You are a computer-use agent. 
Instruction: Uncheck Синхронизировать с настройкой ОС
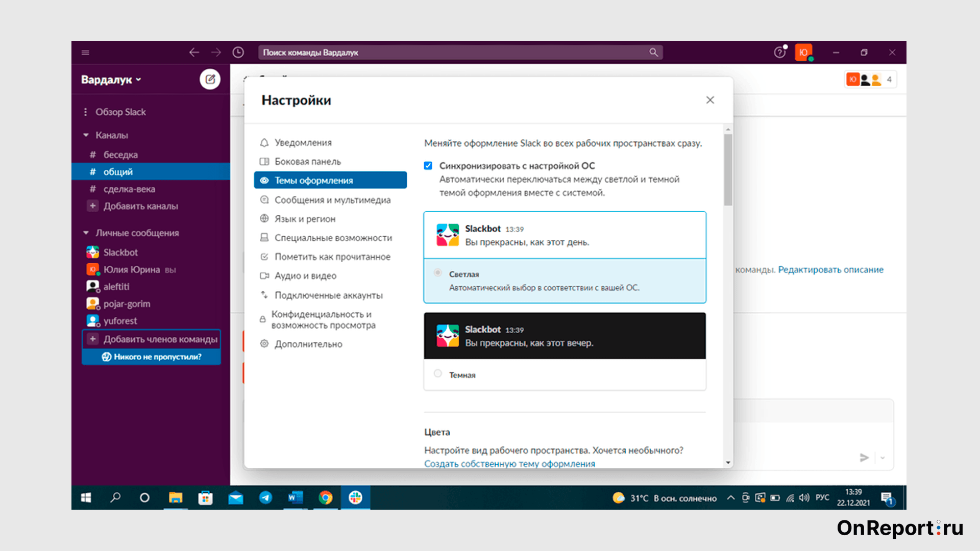(x=428, y=166)
